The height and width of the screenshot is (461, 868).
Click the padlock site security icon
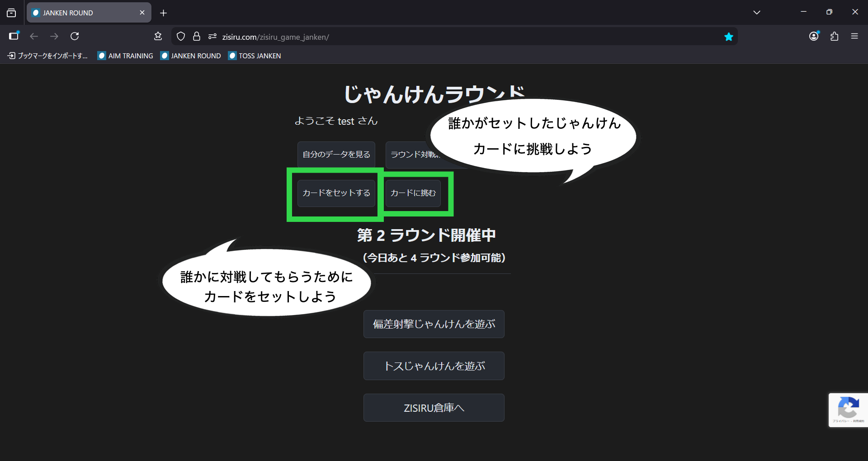197,37
